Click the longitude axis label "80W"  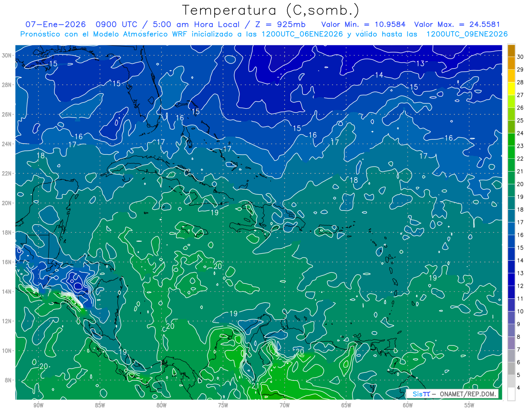[161, 405]
